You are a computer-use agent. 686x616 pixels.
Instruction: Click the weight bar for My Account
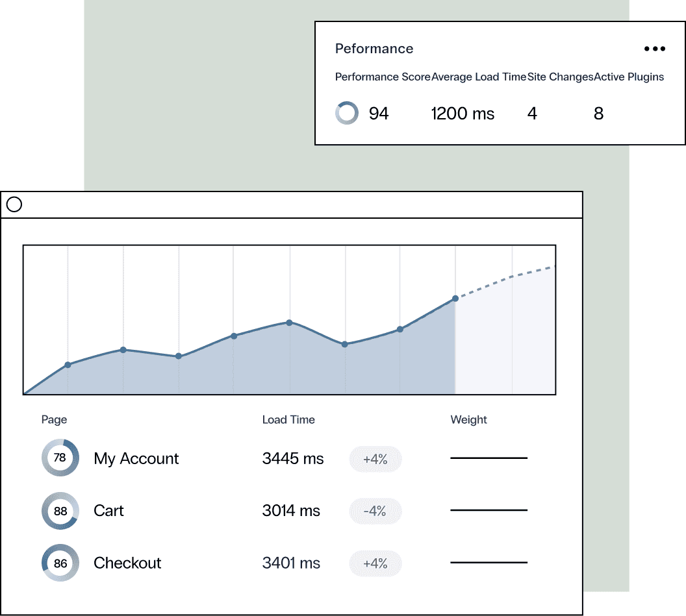tap(489, 458)
